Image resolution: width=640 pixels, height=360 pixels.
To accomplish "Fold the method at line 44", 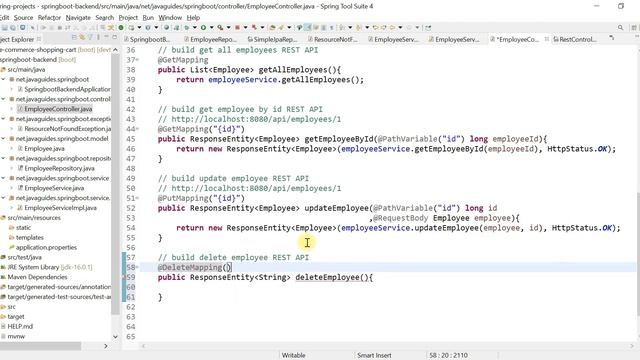I will [138, 129].
